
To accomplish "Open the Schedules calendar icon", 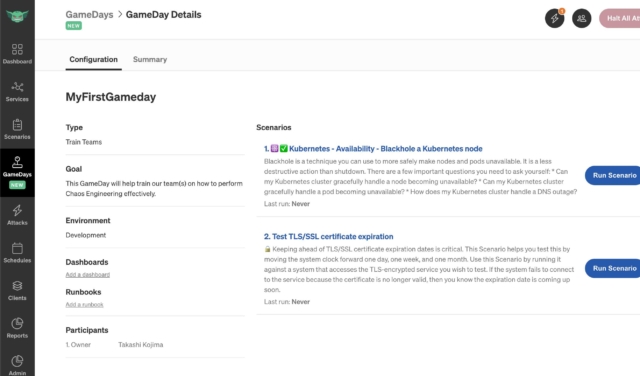I will [x=17, y=248].
